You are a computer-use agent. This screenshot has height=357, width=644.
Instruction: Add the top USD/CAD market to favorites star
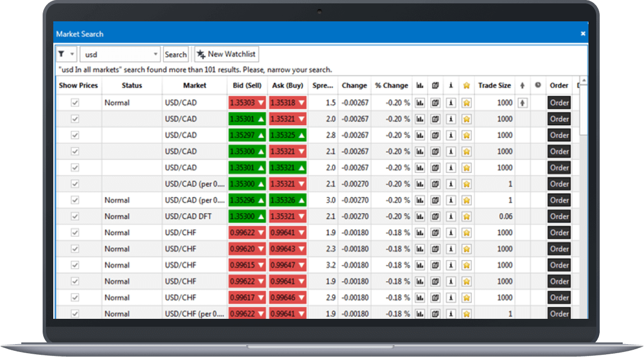(x=466, y=103)
